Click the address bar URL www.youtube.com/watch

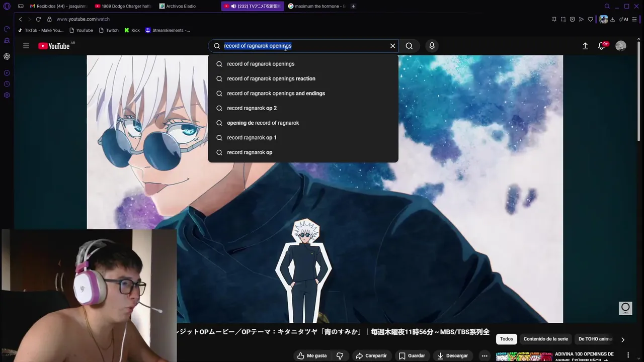83,19
